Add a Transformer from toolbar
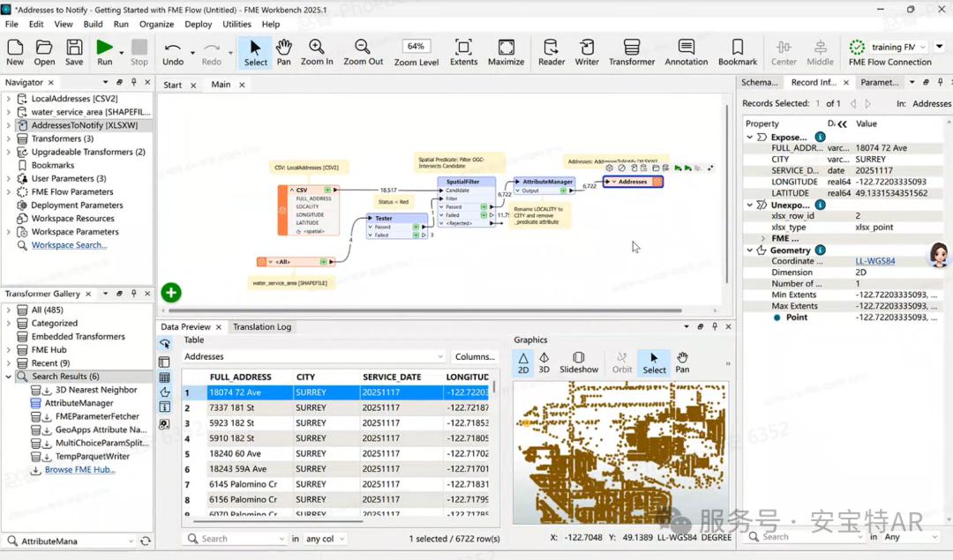 pos(632,52)
